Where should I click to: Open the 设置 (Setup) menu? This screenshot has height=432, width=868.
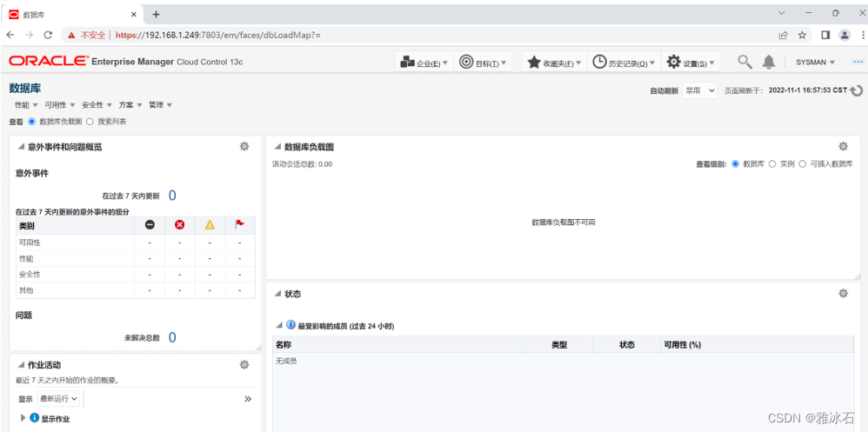click(x=691, y=62)
